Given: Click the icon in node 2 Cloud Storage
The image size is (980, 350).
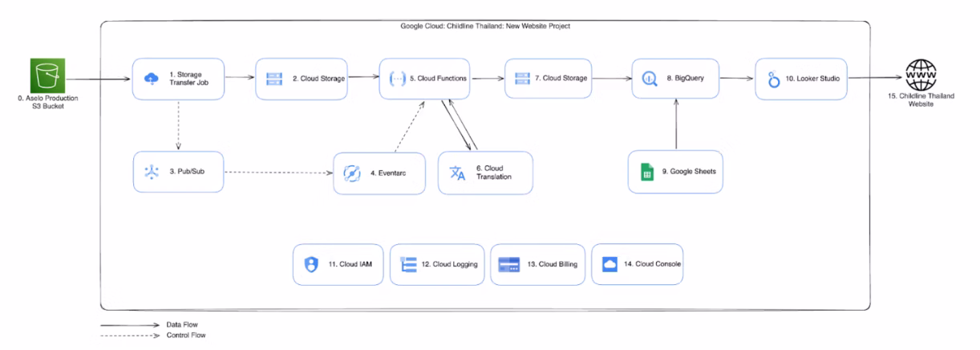Looking at the screenshot, I should (x=273, y=79).
